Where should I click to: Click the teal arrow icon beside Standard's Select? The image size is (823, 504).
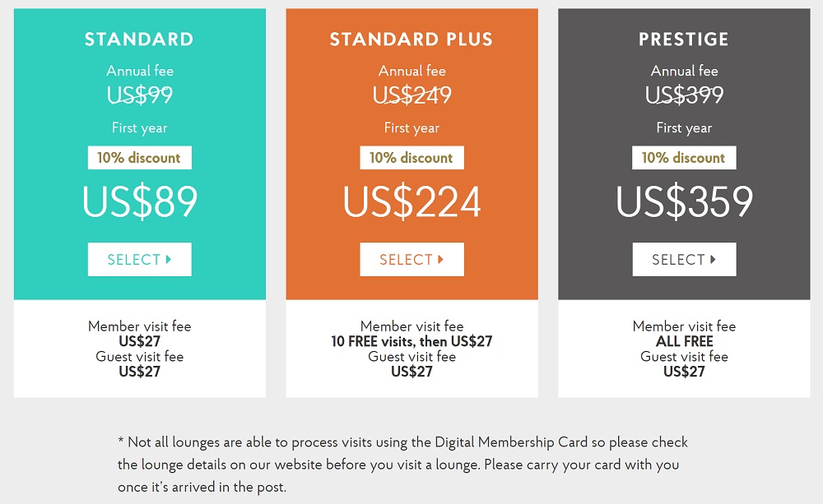169,260
